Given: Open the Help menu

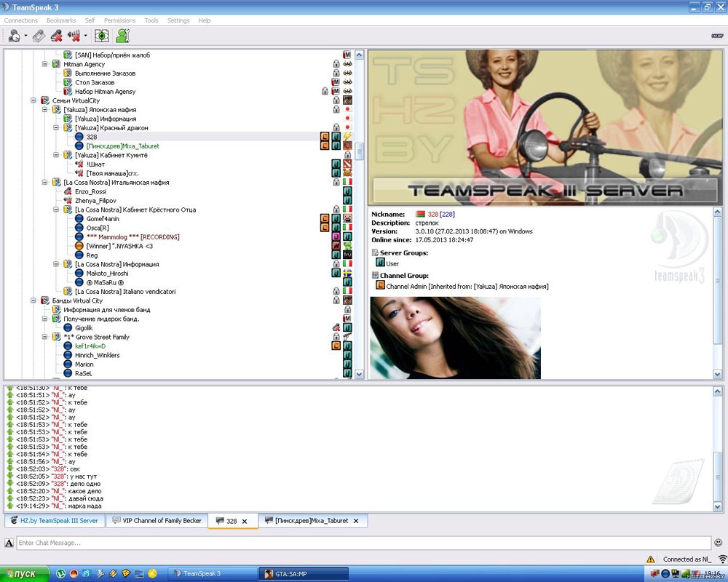Looking at the screenshot, I should coord(205,20).
